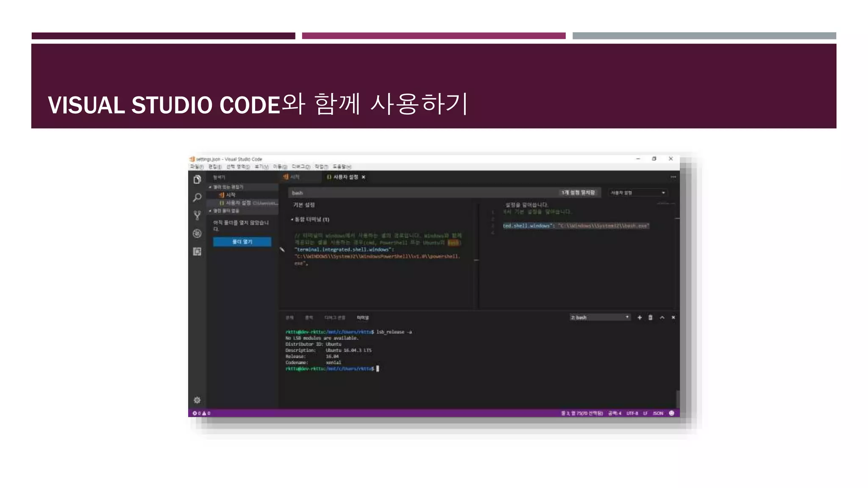Open the Source Control branch icon
The image size is (868, 488).
click(x=197, y=215)
